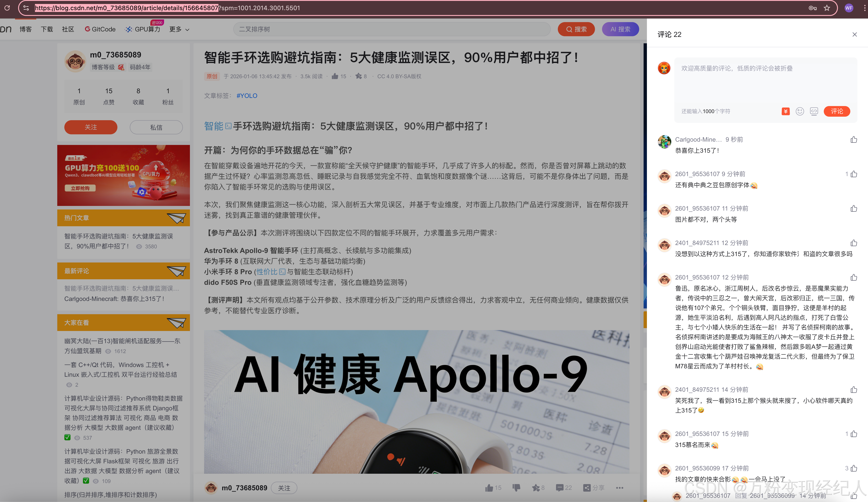The height and width of the screenshot is (502, 868).
Task: Switch to the 下载 navigation tab
Action: click(x=47, y=29)
